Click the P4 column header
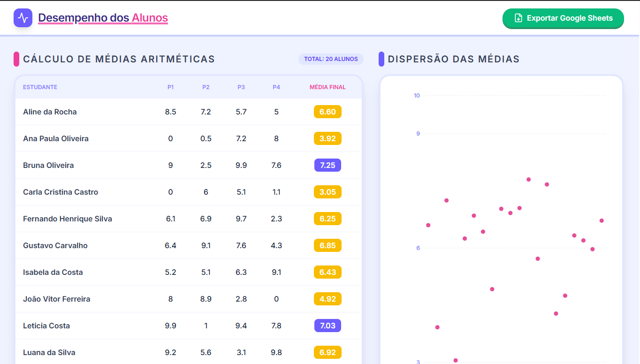640x364 pixels. click(276, 87)
